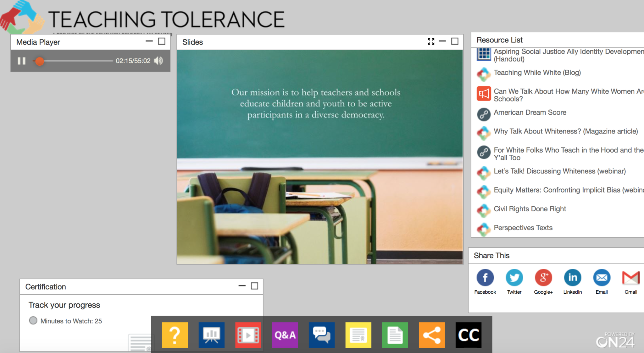Open Teaching While White blog resource
Image resolution: width=644 pixels, height=353 pixels.
coord(537,73)
